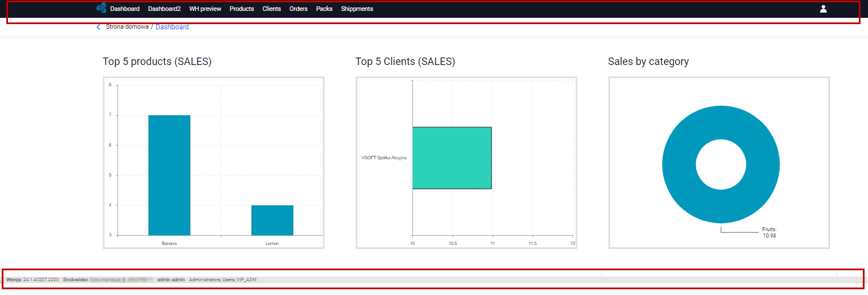
Task: Click the Dashboard breadcrumb link
Action: (172, 27)
